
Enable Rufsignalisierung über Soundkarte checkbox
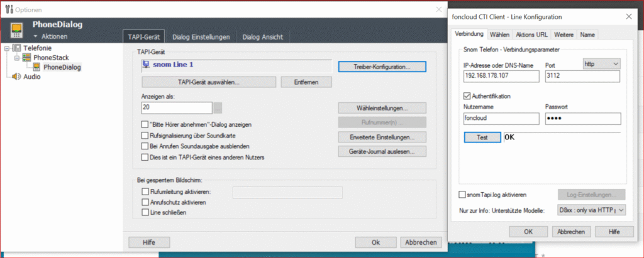pos(144,135)
